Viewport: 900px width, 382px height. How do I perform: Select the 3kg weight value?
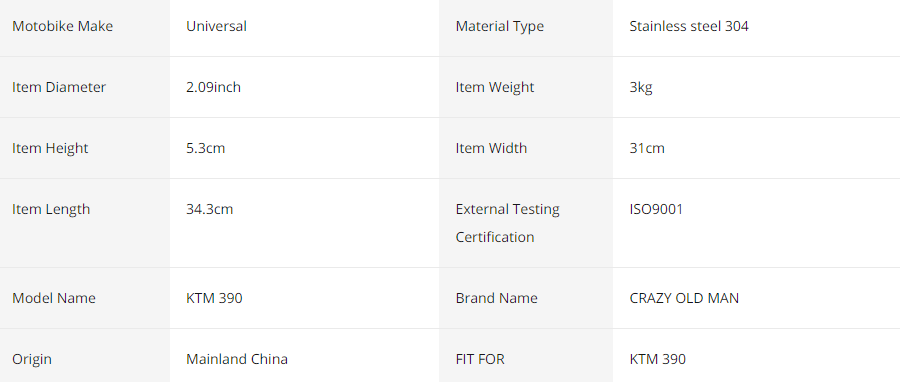641,88
